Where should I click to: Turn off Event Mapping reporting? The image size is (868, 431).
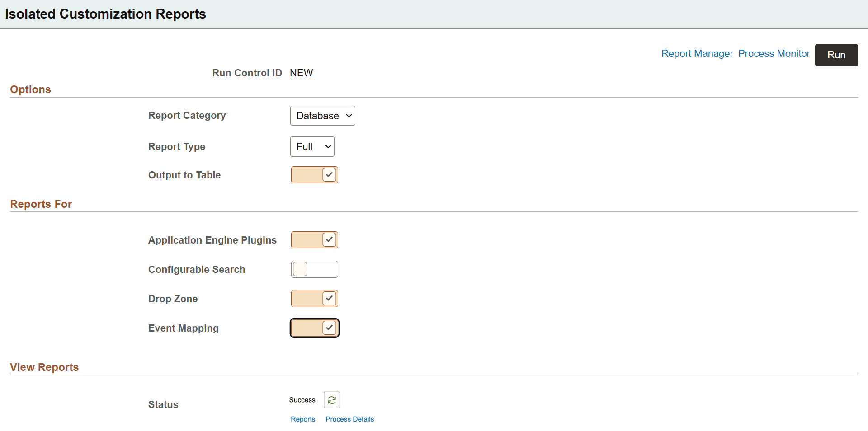click(314, 328)
